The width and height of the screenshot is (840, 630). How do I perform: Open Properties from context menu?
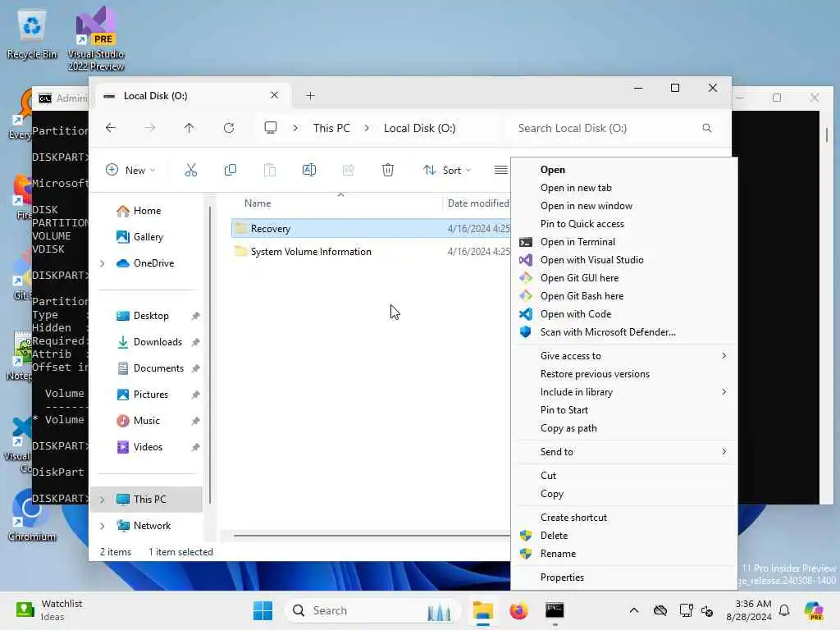tap(624, 577)
